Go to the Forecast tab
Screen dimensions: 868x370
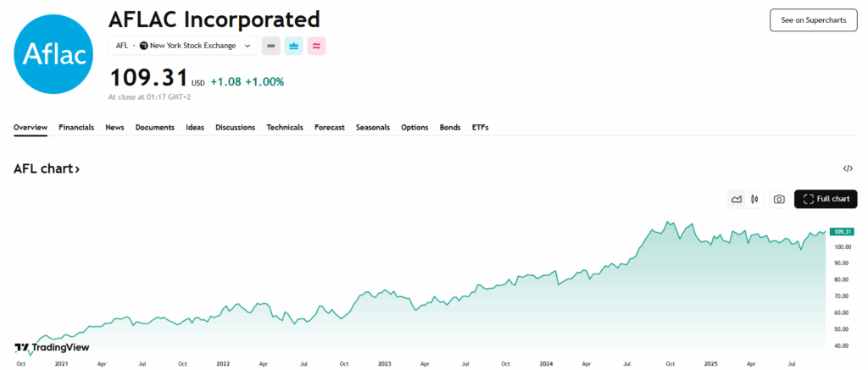click(329, 127)
